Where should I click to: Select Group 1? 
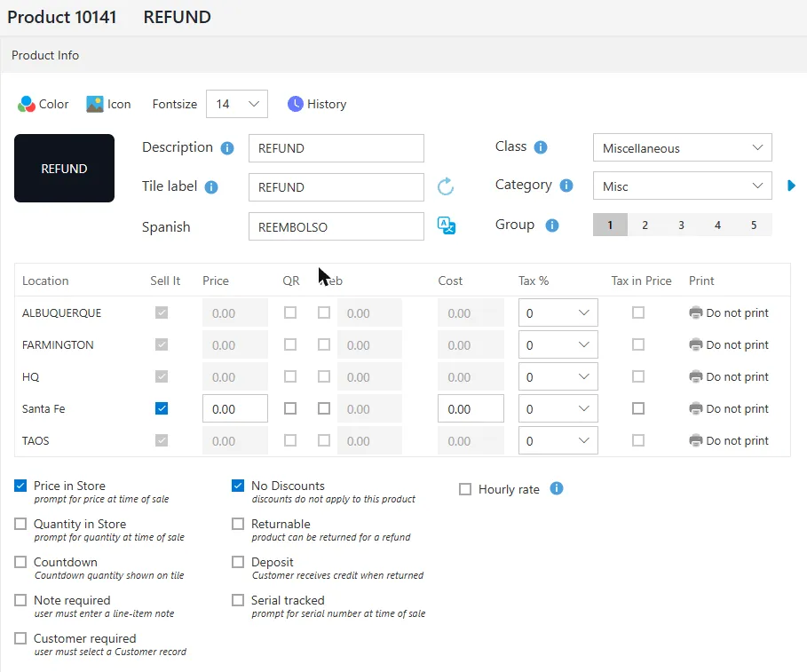610,225
